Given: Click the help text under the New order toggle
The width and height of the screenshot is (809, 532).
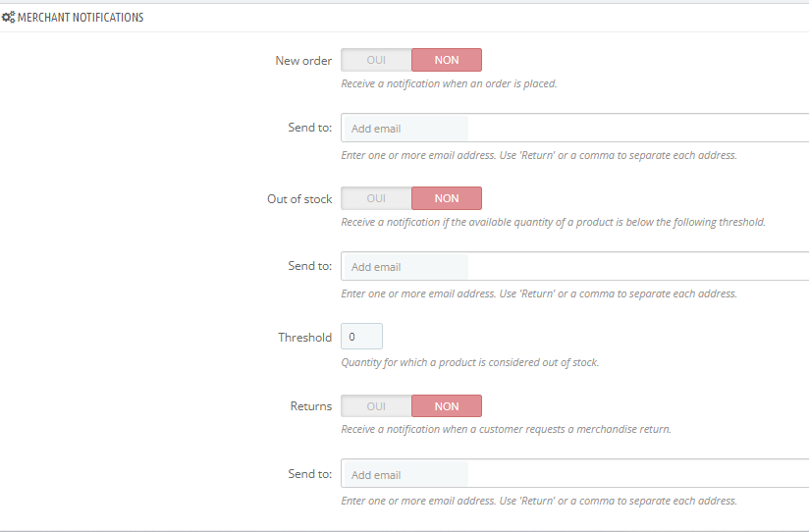Looking at the screenshot, I should (x=449, y=84).
